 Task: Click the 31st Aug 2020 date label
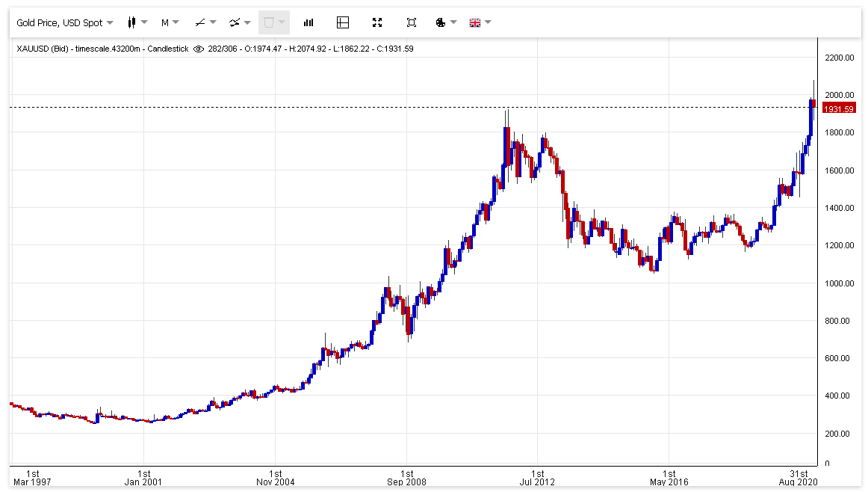(799, 478)
